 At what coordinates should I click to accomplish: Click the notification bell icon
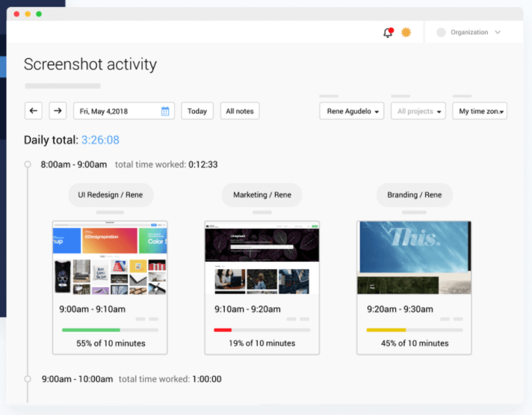[388, 32]
